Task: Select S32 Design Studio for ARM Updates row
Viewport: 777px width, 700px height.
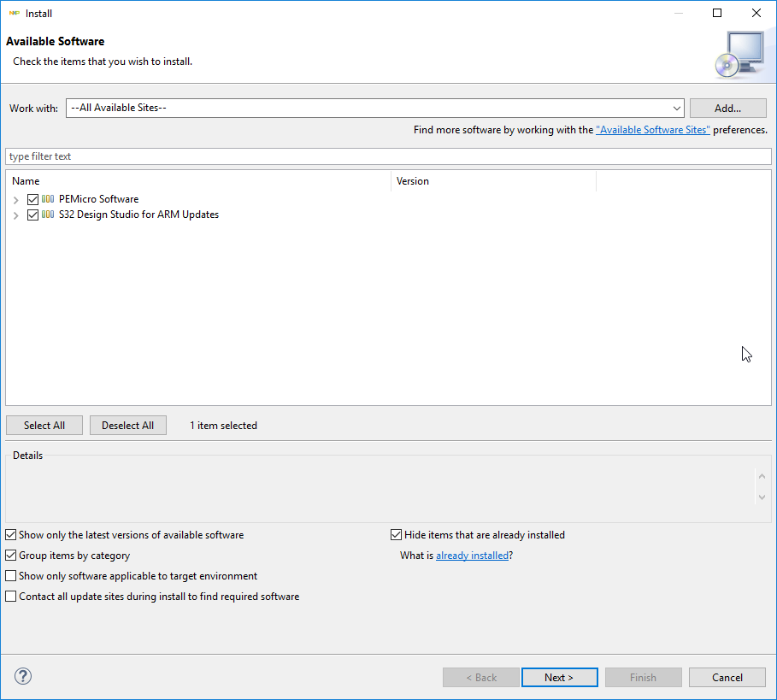Action: tap(138, 215)
